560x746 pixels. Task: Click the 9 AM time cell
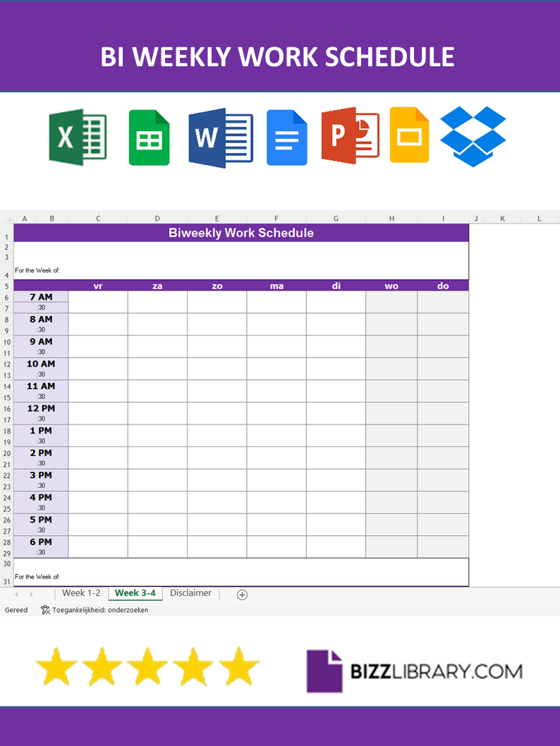pos(41,341)
